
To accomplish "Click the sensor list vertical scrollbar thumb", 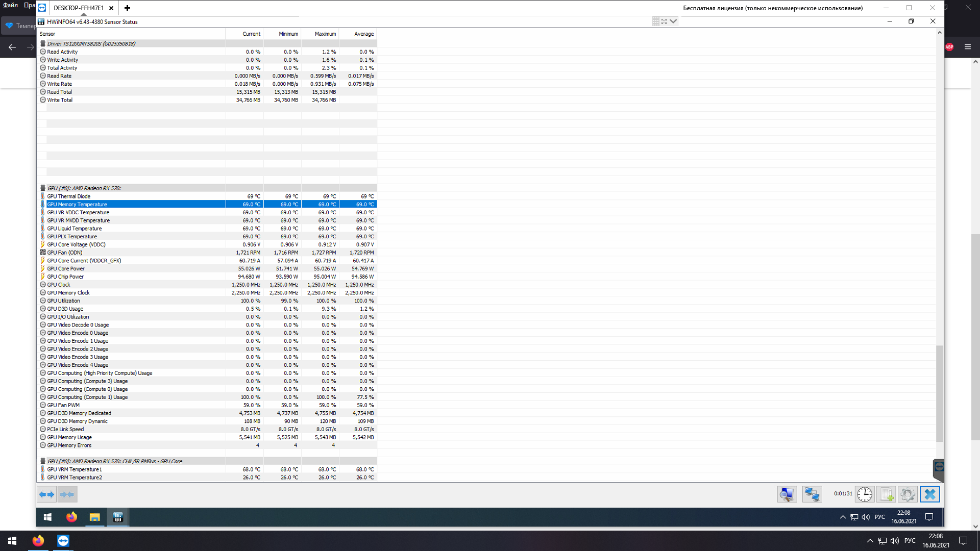I will (x=939, y=393).
